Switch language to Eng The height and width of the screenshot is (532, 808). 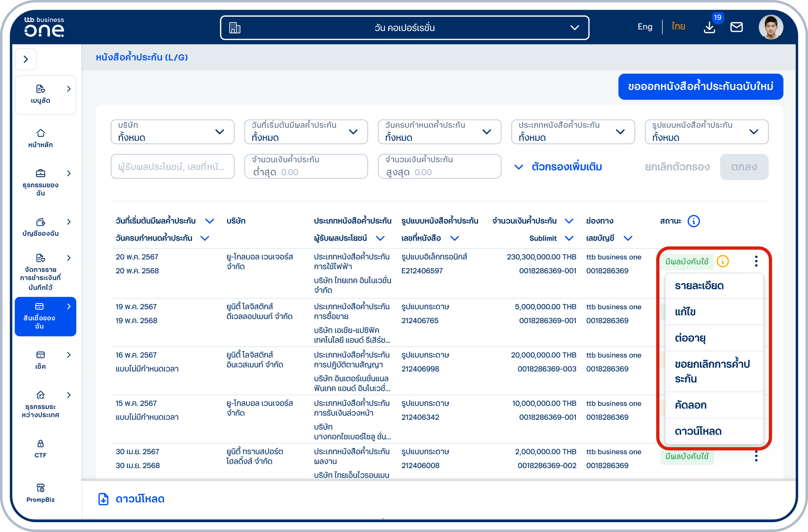tap(645, 27)
